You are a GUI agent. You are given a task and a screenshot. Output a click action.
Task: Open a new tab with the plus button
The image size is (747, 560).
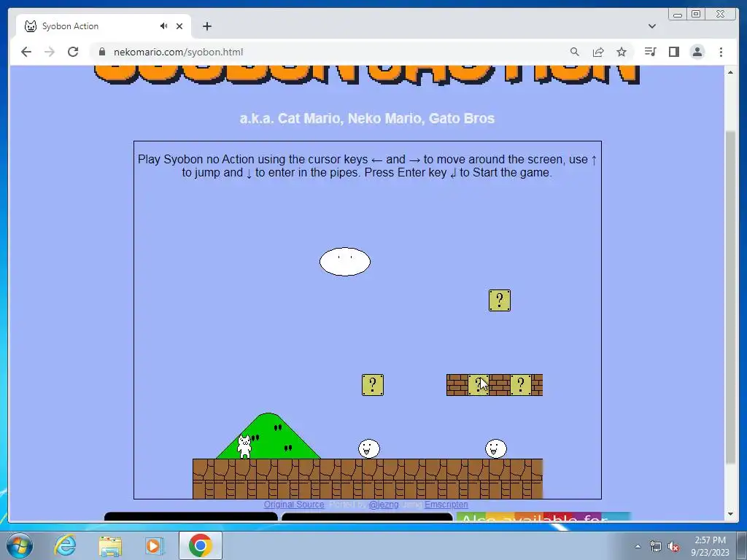(206, 26)
